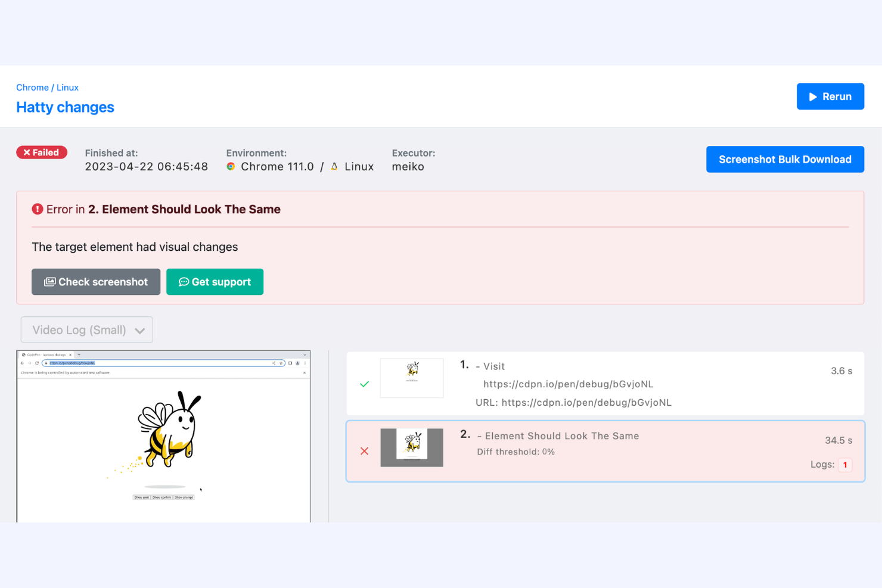Click the green checkmark on the Visit step
This screenshot has height=588, width=882.
click(x=364, y=384)
